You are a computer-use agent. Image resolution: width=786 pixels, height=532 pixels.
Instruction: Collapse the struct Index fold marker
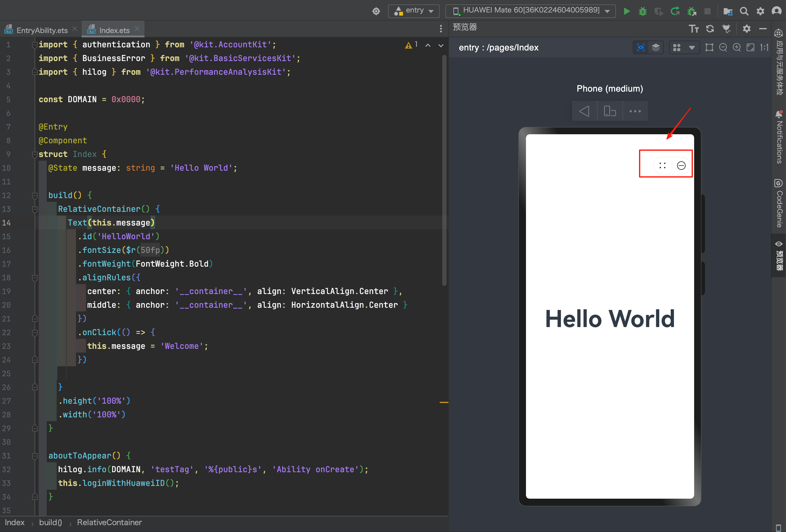click(x=35, y=154)
